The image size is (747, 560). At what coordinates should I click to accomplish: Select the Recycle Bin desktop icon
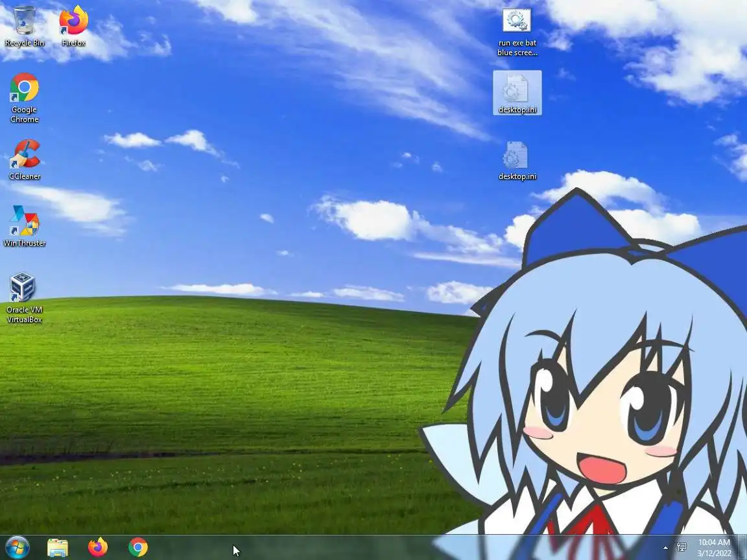[x=24, y=26]
